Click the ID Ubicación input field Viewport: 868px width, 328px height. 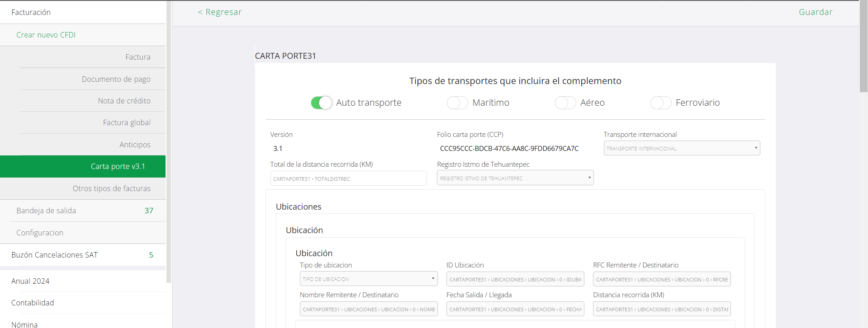pos(515,279)
